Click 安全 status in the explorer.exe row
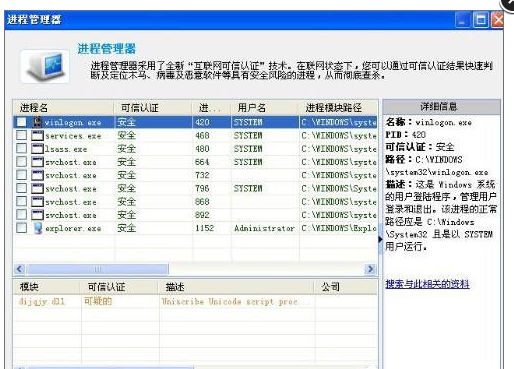The height and width of the screenshot is (369, 514). click(127, 228)
